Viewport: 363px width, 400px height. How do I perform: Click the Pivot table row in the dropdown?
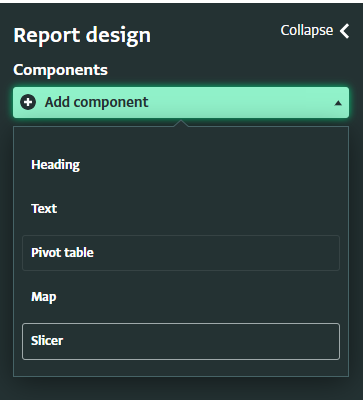tap(181, 253)
